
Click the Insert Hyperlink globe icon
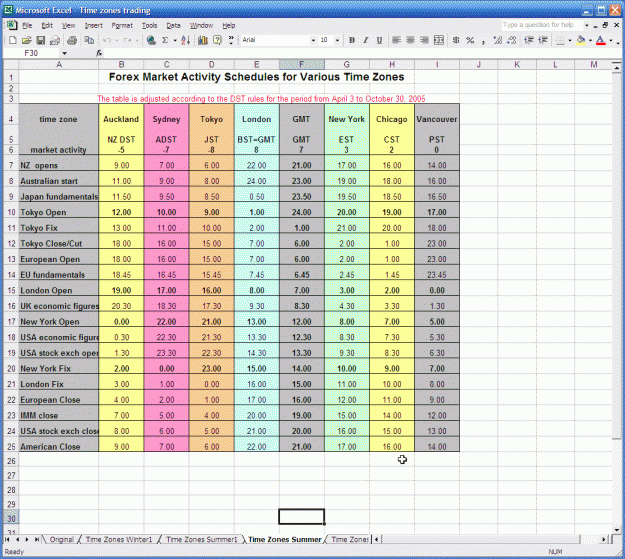pyautogui.click(x=151, y=40)
